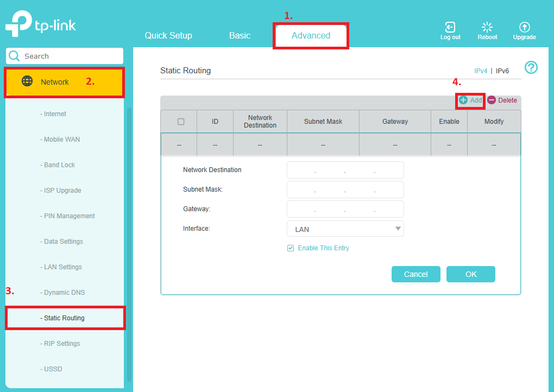Switch to the Advanced tab

click(x=311, y=36)
